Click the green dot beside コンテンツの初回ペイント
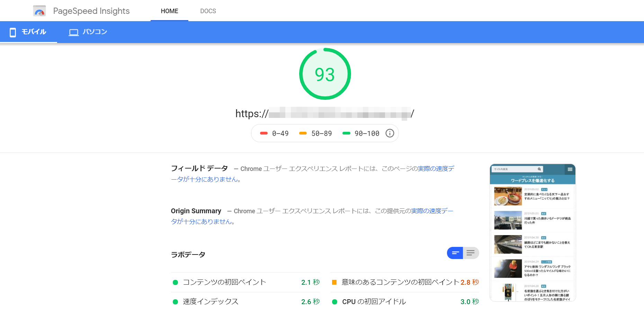Screen dimensions: 644x310 (x=175, y=282)
